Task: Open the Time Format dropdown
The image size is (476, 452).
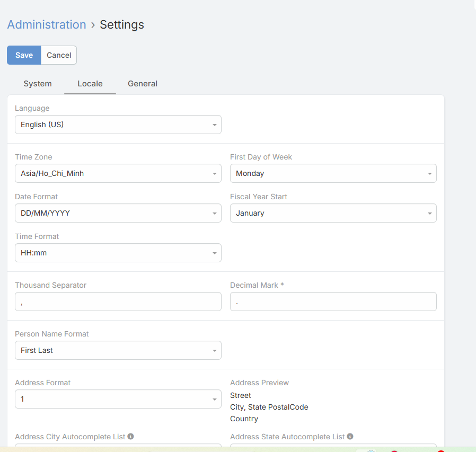Action: click(118, 253)
